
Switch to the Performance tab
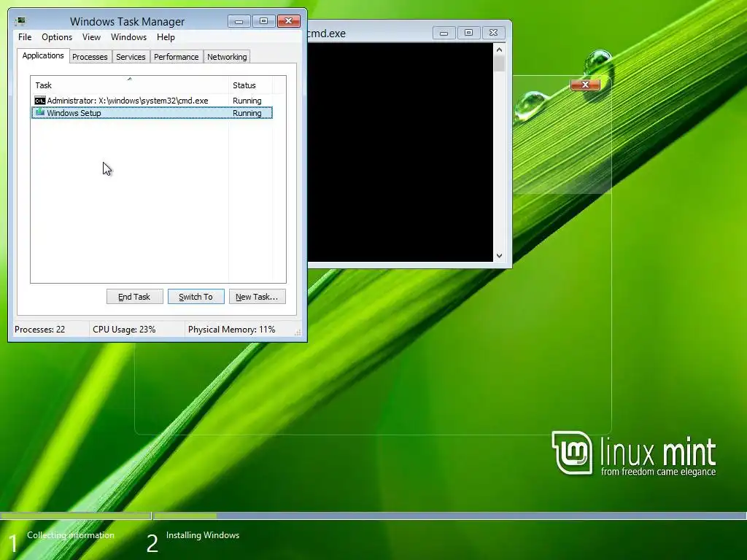[x=177, y=57]
